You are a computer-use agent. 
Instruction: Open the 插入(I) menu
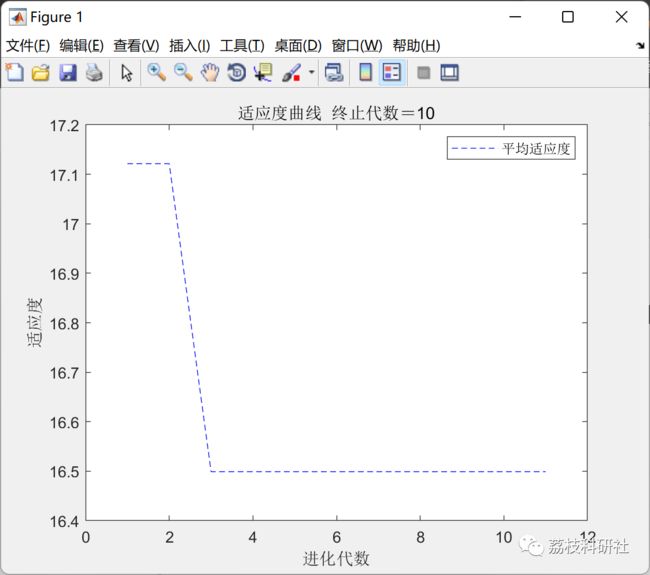pyautogui.click(x=189, y=46)
